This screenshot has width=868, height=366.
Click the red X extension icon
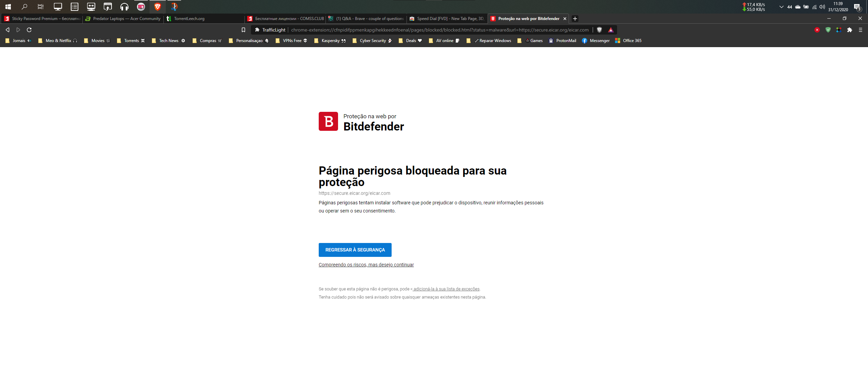click(x=817, y=30)
